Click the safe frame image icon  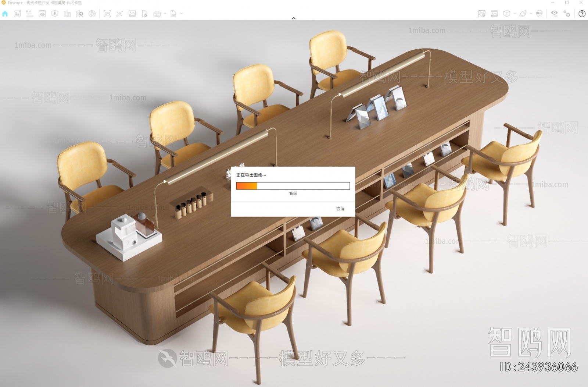[x=494, y=14]
